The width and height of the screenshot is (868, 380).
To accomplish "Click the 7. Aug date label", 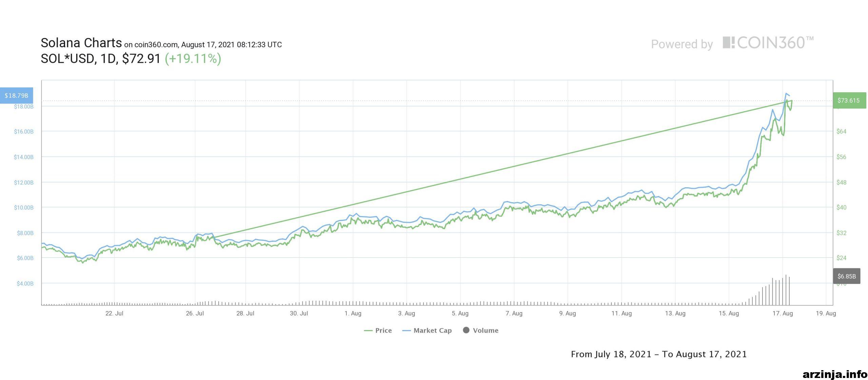I will [x=514, y=313].
